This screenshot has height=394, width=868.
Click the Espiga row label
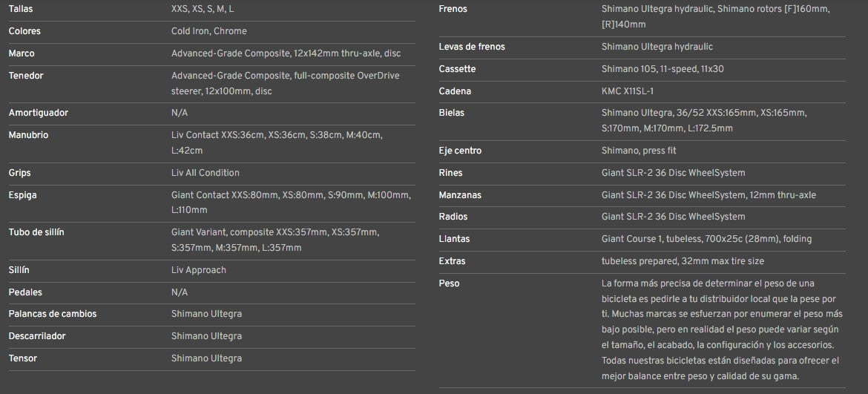click(x=22, y=195)
